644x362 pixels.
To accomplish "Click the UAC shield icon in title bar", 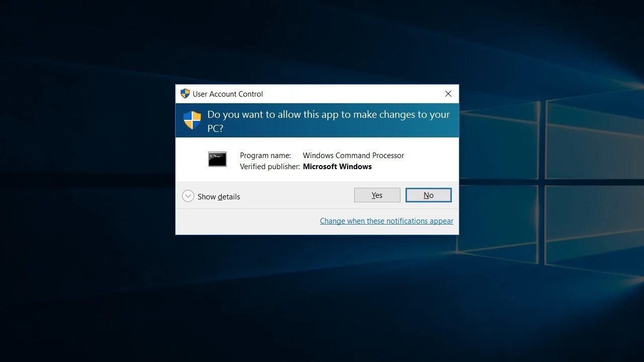I will pos(185,94).
